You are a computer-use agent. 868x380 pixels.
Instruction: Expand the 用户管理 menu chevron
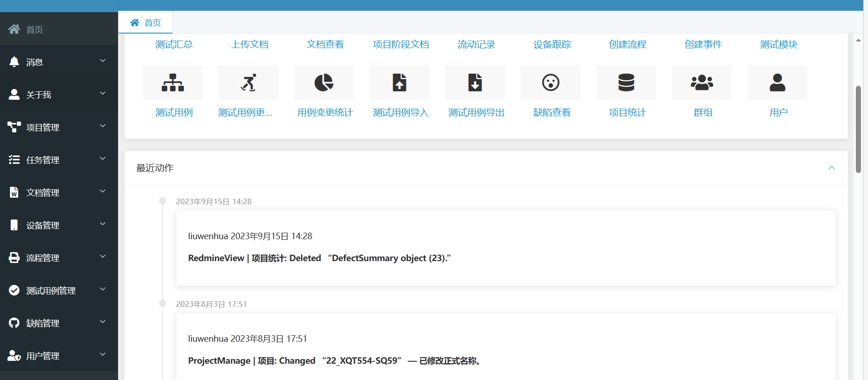coord(103,354)
